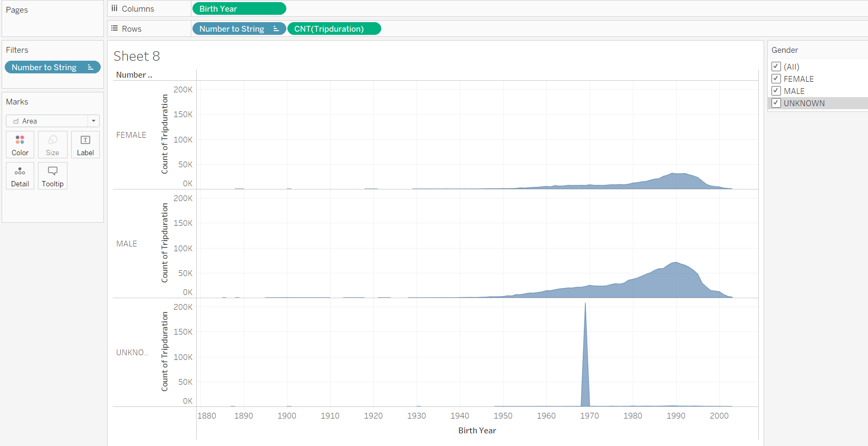Open the Detail marks card
The image size is (868, 446).
click(x=20, y=176)
